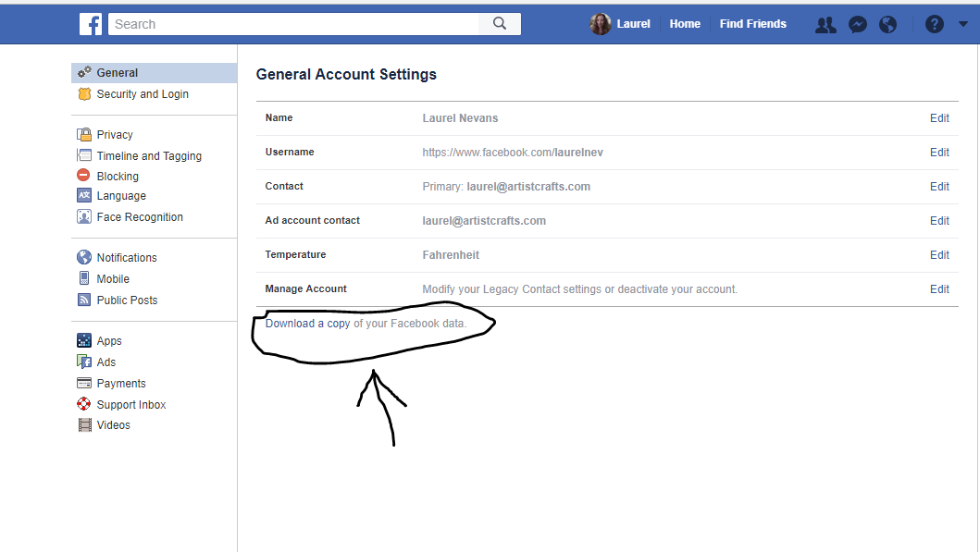
Task: Focus the Facebook Search field
Action: click(293, 24)
